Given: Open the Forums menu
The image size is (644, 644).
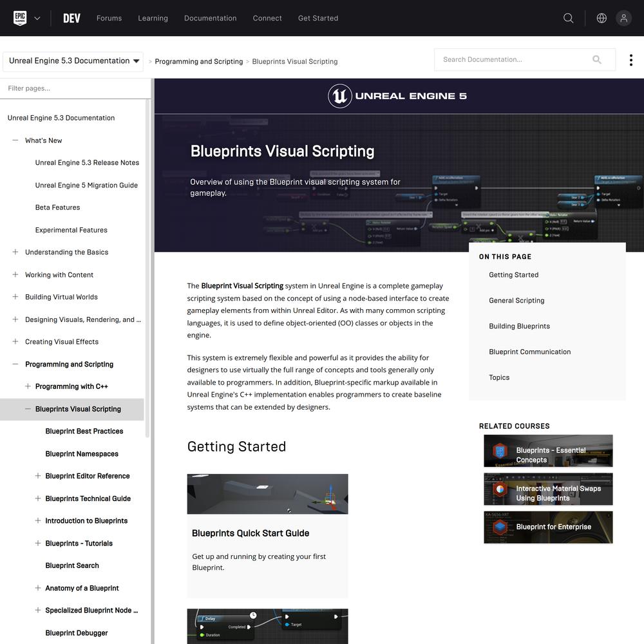Looking at the screenshot, I should tap(109, 18).
